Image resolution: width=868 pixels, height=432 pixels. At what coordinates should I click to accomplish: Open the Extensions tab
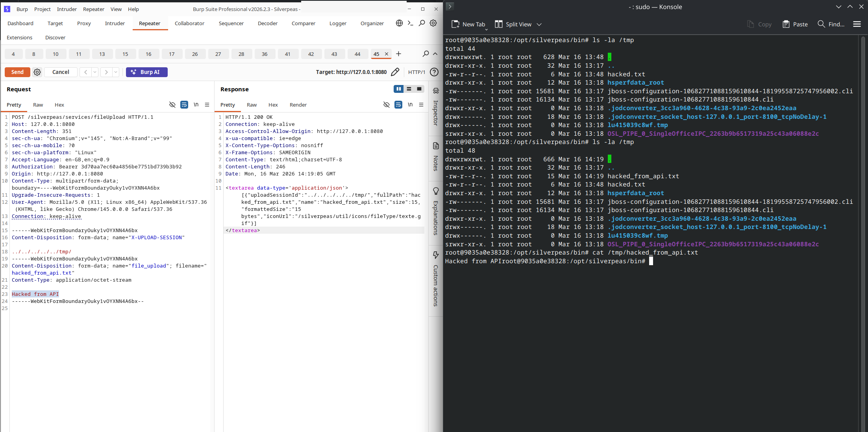coord(20,37)
